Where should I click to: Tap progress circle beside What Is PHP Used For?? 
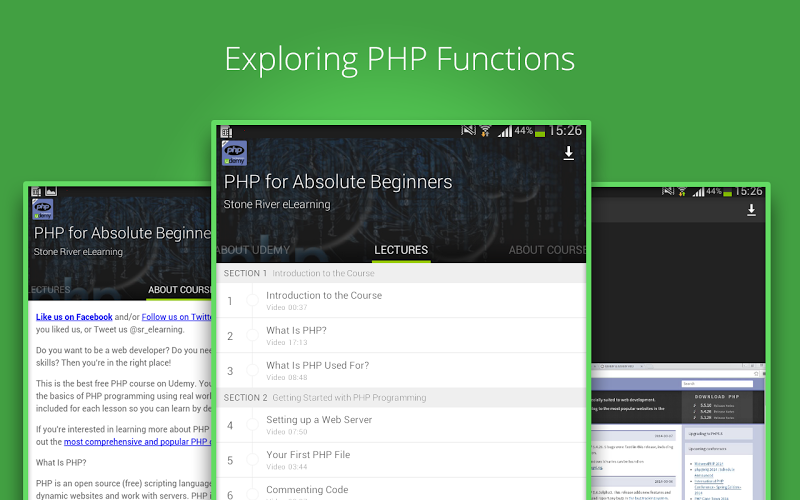[x=253, y=370]
